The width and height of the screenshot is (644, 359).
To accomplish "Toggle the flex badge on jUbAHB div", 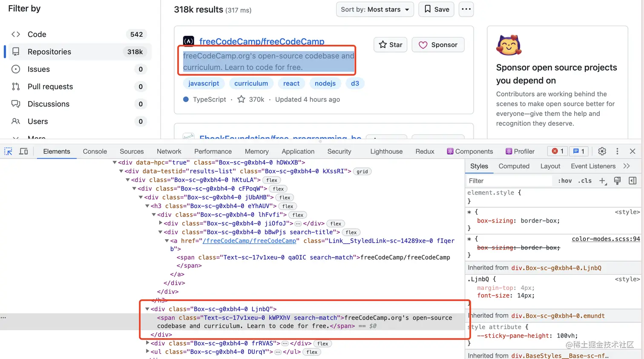I will (285, 197).
